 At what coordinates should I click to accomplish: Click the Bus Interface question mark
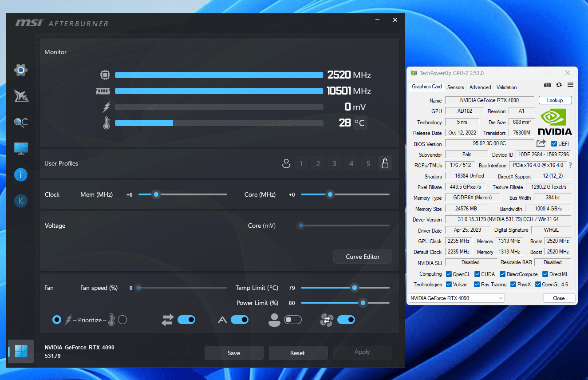570,165
